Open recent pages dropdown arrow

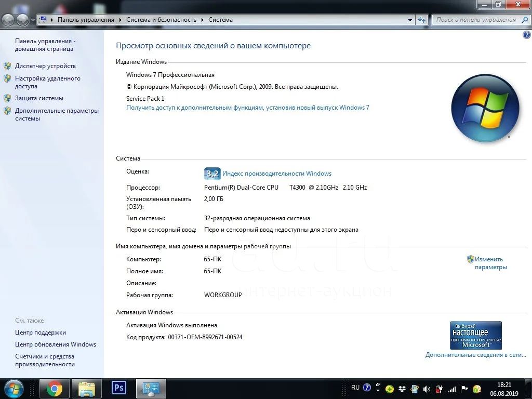click(33, 20)
